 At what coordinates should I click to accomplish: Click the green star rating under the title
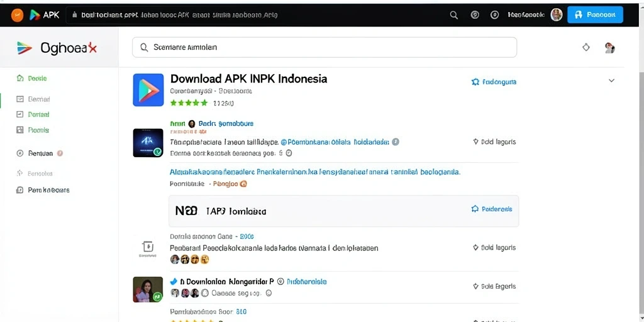189,103
